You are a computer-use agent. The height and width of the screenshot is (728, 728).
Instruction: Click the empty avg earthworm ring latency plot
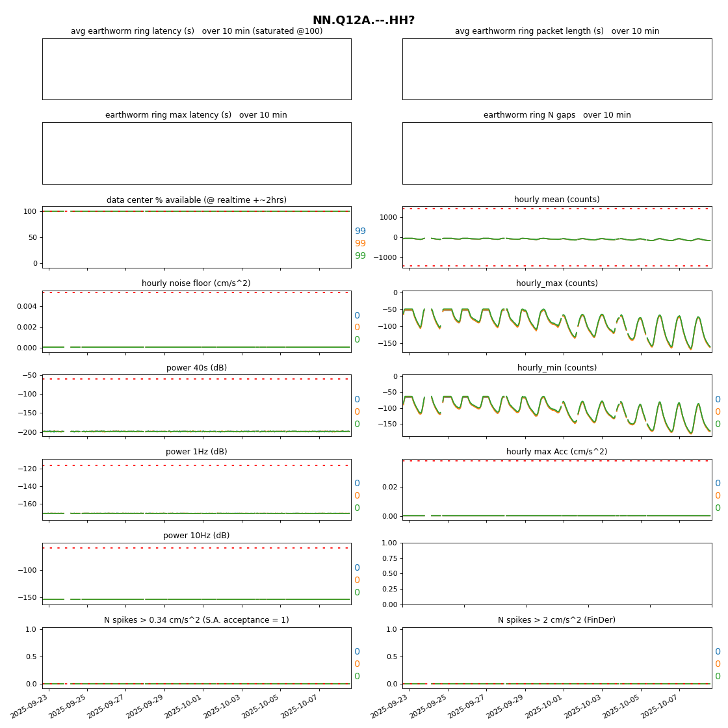click(x=196, y=69)
